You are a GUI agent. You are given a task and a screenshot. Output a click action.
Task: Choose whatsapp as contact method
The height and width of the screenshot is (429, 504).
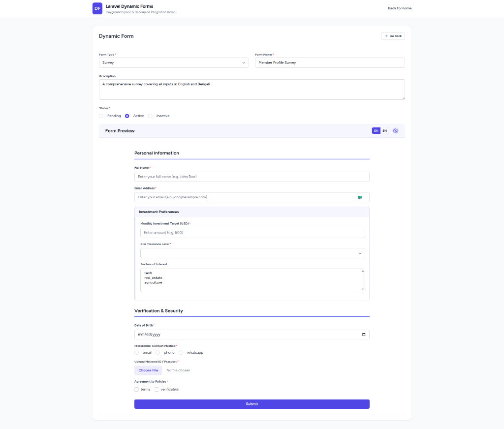(181, 353)
